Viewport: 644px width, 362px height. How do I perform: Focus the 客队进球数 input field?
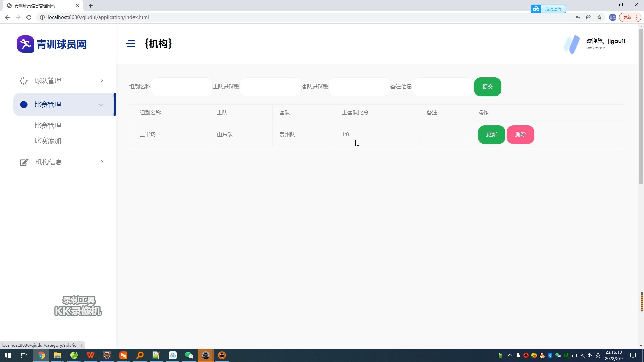pos(359,87)
